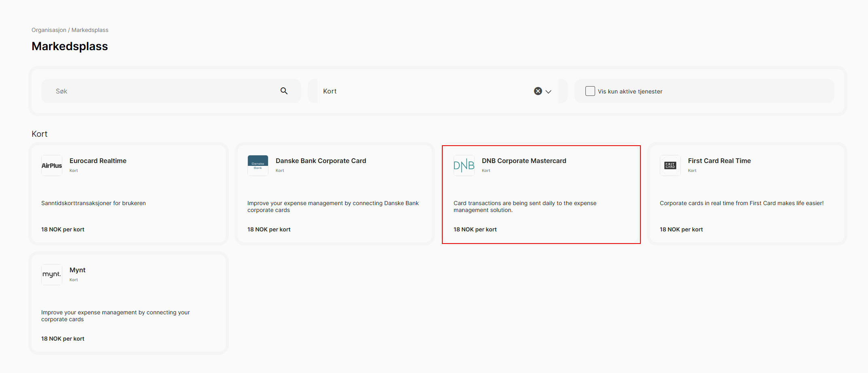
Task: Click the Kort tag under Danske Bank
Action: 280,170
